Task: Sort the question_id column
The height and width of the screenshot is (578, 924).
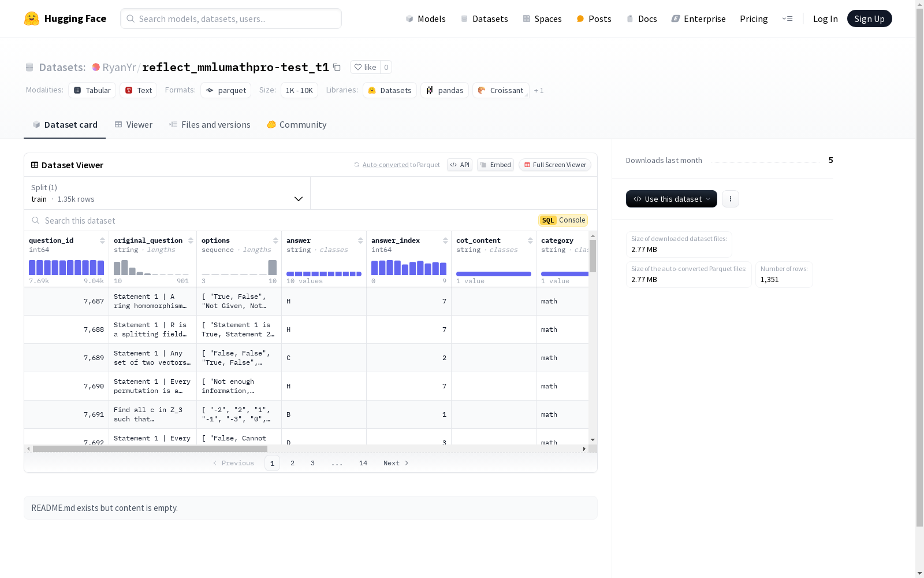Action: 102,240
